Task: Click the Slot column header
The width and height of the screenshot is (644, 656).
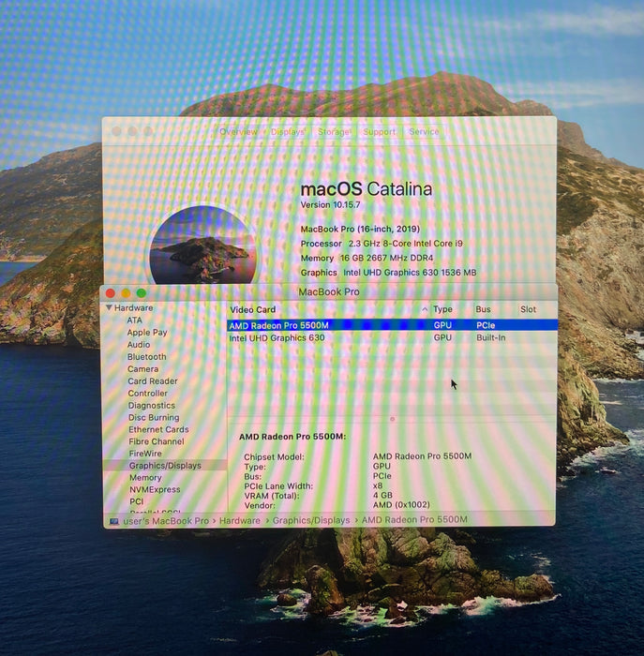Action: click(528, 309)
